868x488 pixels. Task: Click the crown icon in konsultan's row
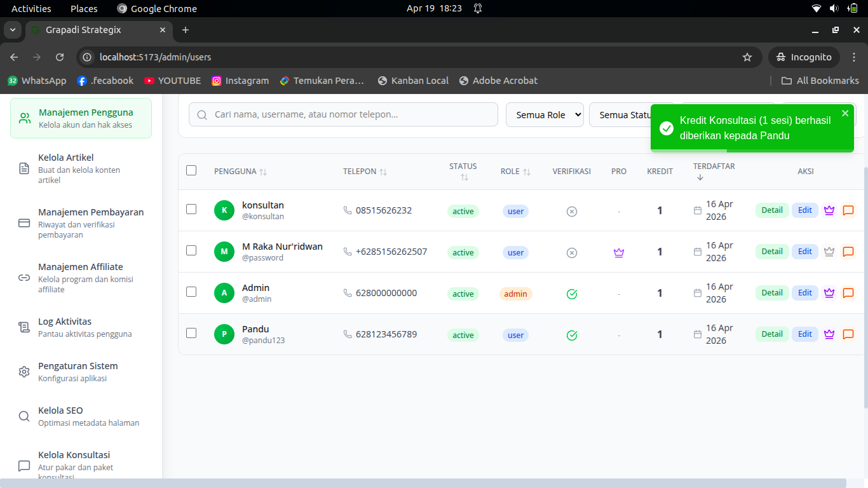(x=829, y=210)
